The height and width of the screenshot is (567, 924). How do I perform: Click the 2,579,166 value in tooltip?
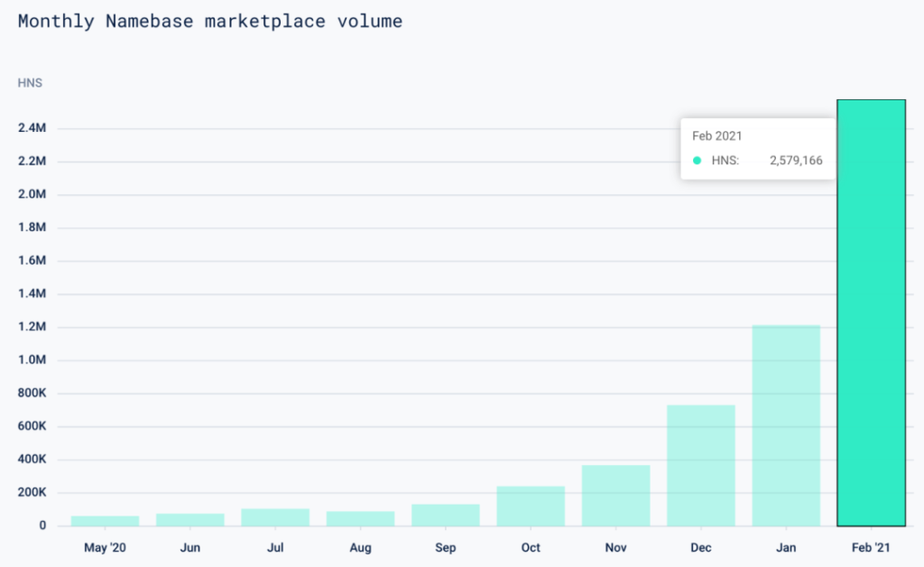pos(796,161)
